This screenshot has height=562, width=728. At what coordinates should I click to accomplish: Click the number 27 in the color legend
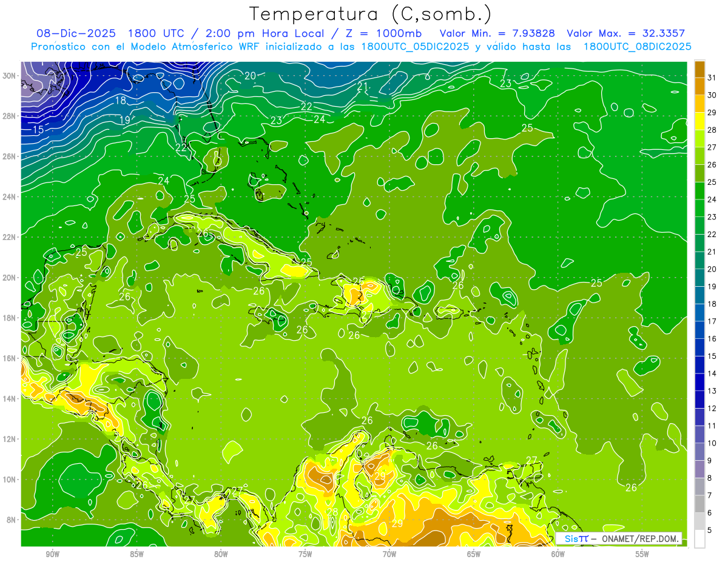[712, 147]
